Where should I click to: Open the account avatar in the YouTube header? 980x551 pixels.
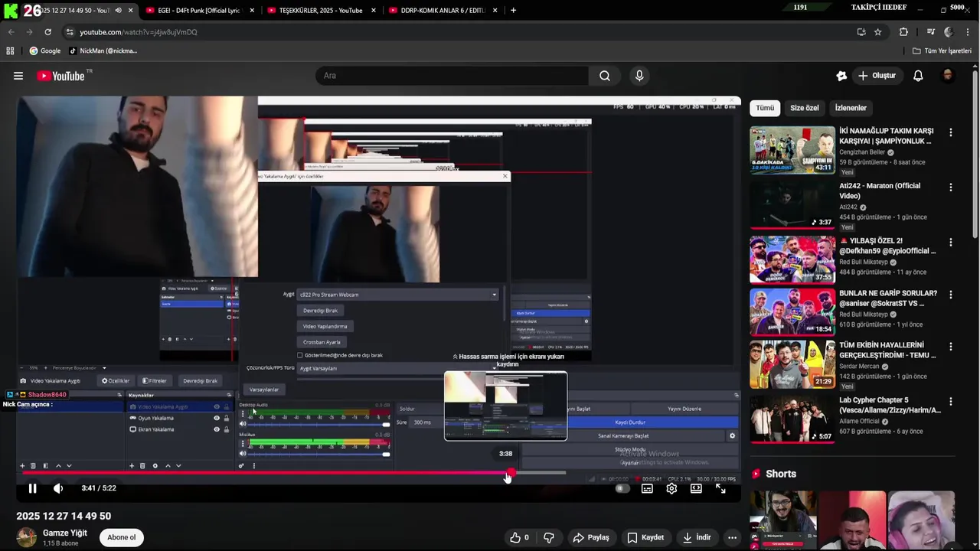coord(947,76)
